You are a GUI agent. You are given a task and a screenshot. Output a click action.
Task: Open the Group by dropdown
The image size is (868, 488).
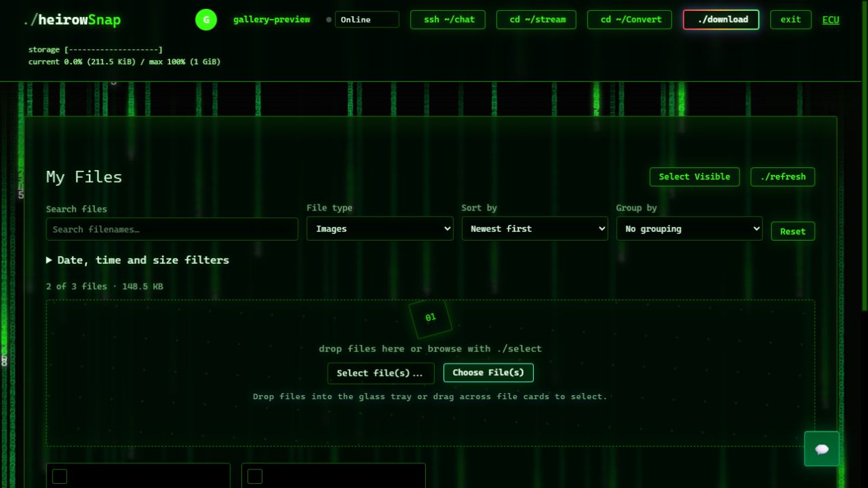click(x=690, y=229)
